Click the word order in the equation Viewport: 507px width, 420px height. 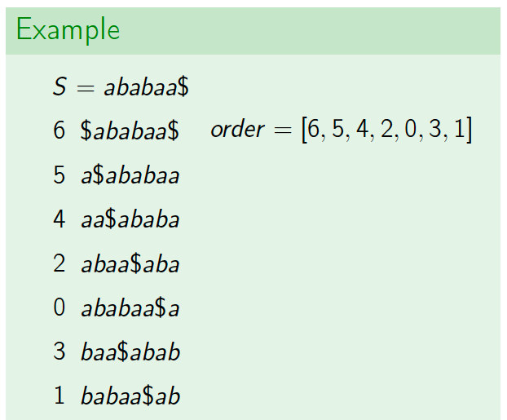click(238, 130)
